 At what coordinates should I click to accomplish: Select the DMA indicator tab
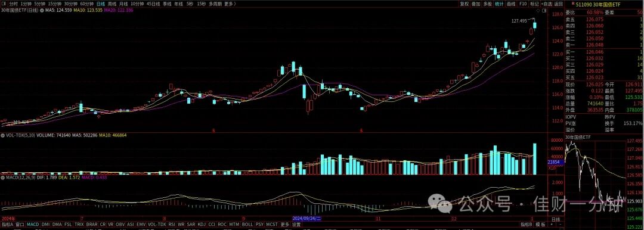click(57, 224)
